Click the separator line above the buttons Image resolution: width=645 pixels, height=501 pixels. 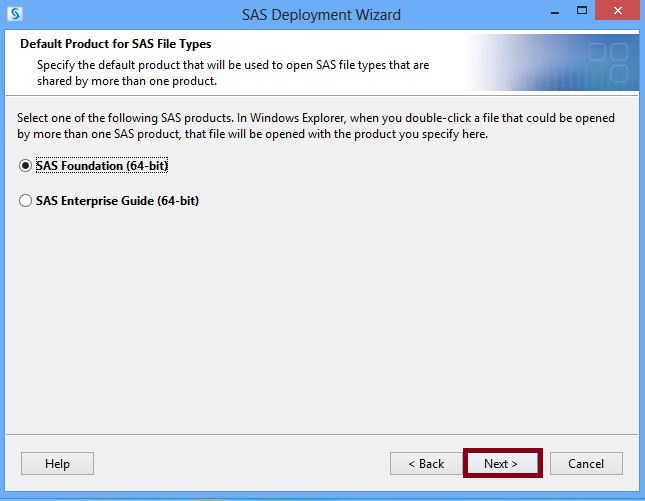[322, 434]
